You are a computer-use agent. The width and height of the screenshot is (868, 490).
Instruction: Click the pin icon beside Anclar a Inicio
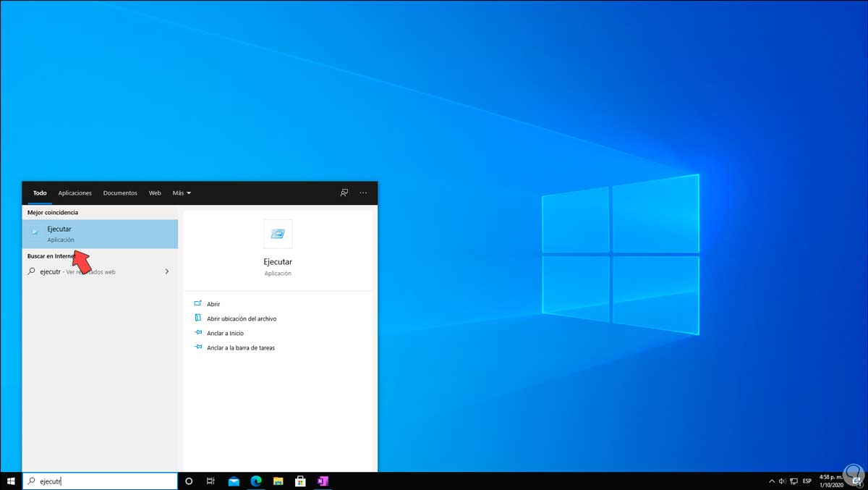point(198,332)
